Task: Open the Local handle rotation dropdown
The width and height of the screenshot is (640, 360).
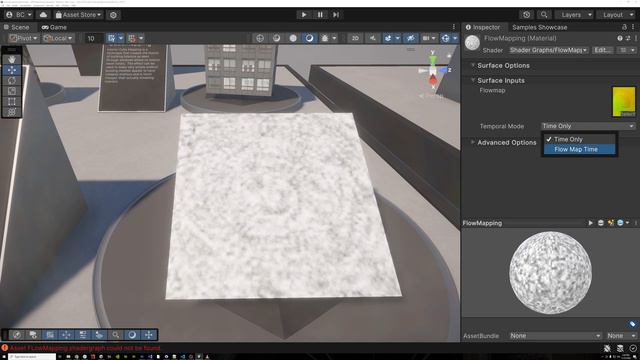Action: tap(58, 38)
